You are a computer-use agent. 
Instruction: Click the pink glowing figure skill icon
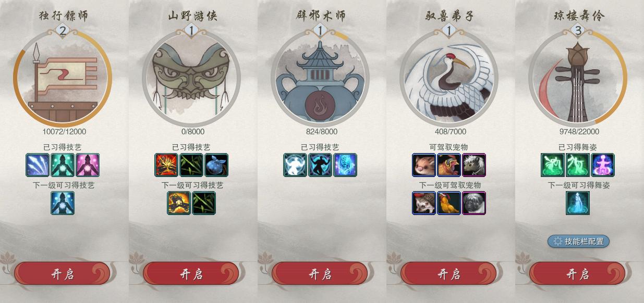pos(88,165)
